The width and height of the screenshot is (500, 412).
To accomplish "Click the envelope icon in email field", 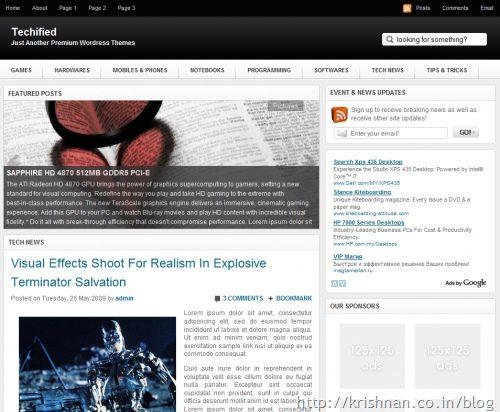I will pos(342,133).
